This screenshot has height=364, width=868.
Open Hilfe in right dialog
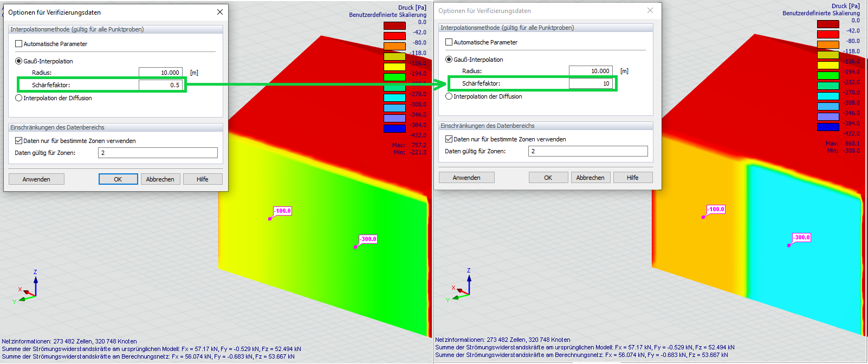[x=633, y=178]
